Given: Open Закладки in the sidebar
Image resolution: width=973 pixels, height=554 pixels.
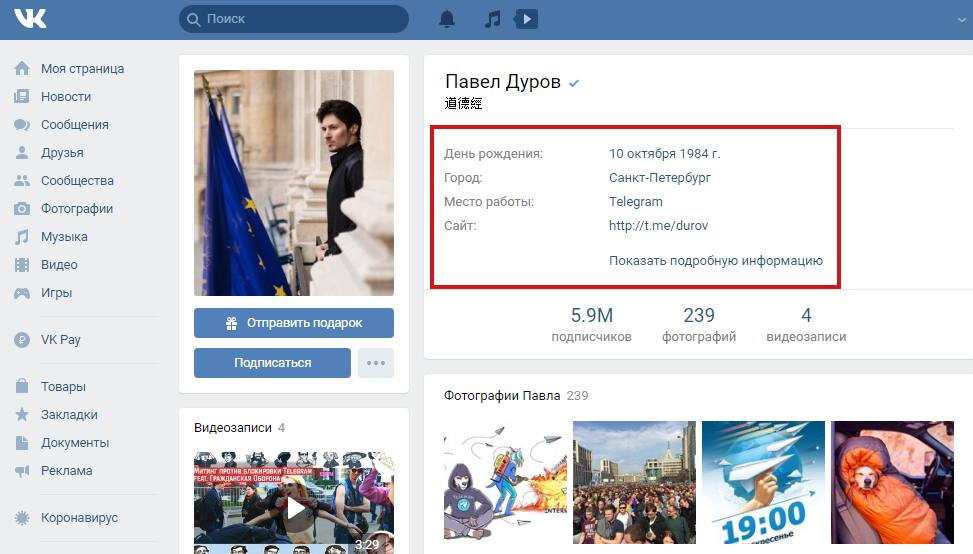Looking at the screenshot, I should coord(69,414).
